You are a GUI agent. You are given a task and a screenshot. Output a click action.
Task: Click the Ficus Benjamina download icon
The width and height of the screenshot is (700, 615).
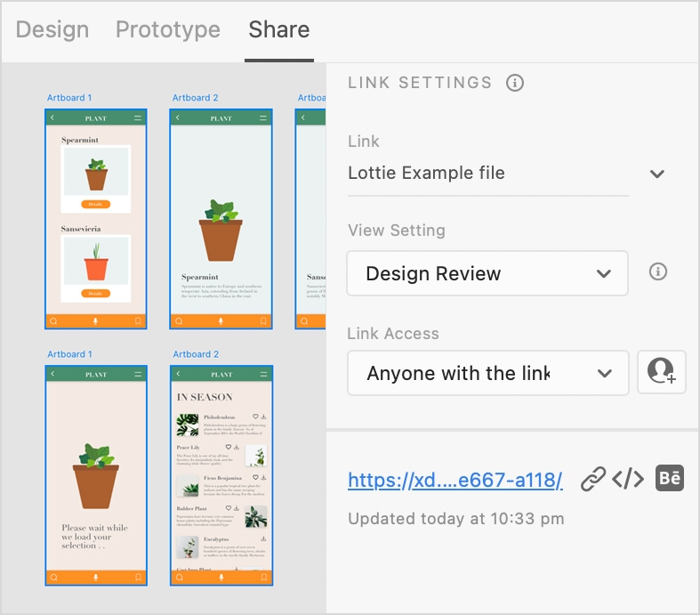[263, 477]
